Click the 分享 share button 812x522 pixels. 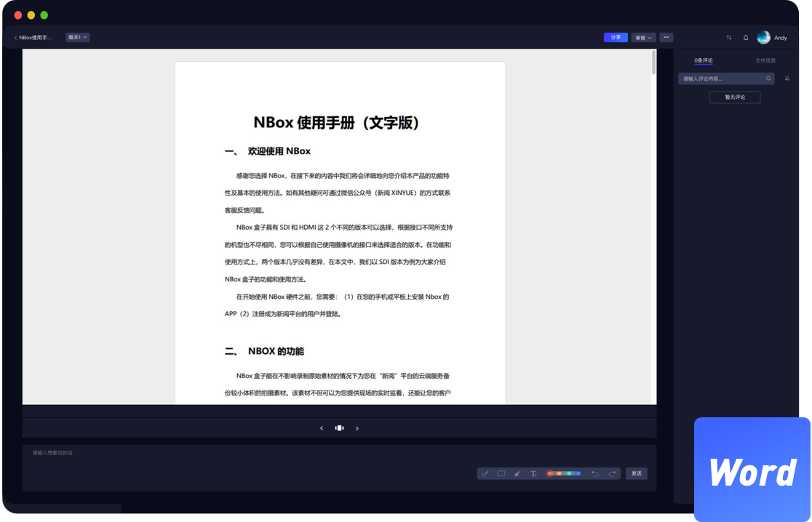(x=616, y=37)
